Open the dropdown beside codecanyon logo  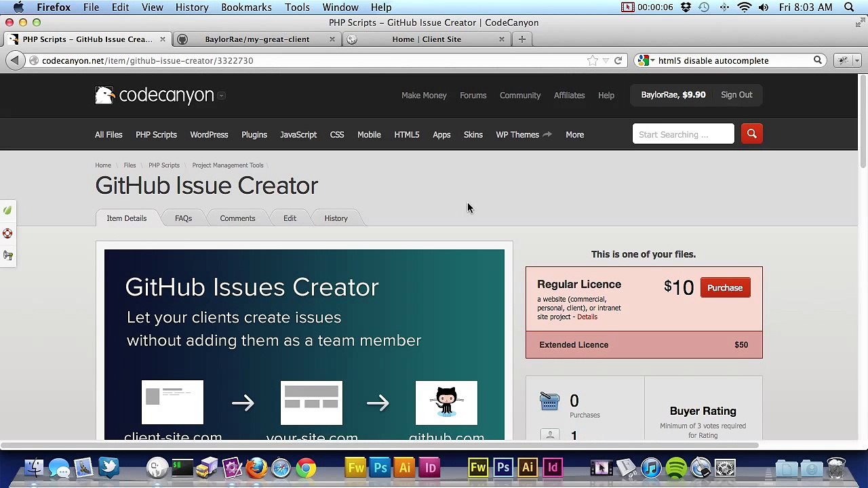(222, 96)
